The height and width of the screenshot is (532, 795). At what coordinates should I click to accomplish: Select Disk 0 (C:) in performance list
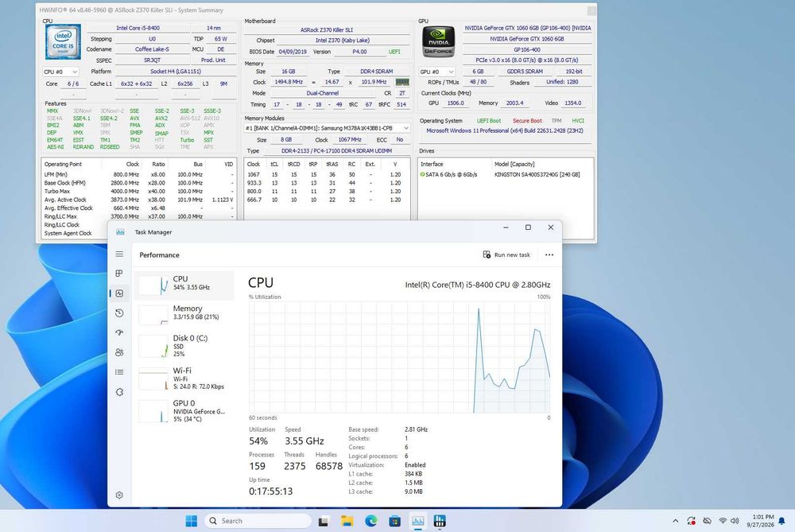tap(184, 345)
